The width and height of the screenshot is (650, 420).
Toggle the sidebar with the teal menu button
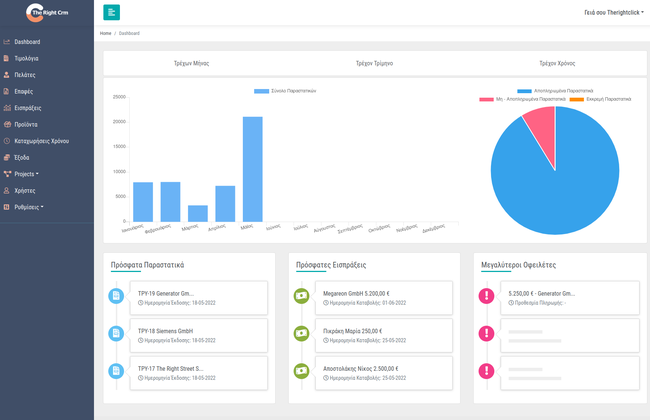pyautogui.click(x=112, y=12)
